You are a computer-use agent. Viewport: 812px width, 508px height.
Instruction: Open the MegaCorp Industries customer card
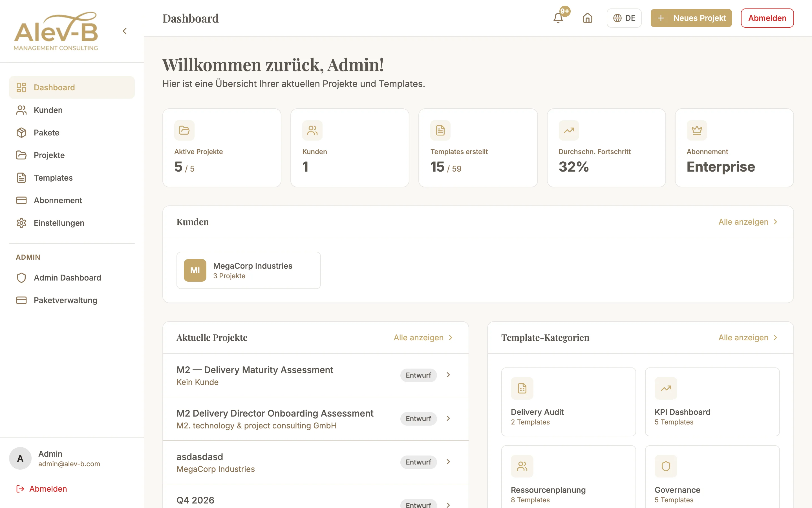click(x=249, y=270)
